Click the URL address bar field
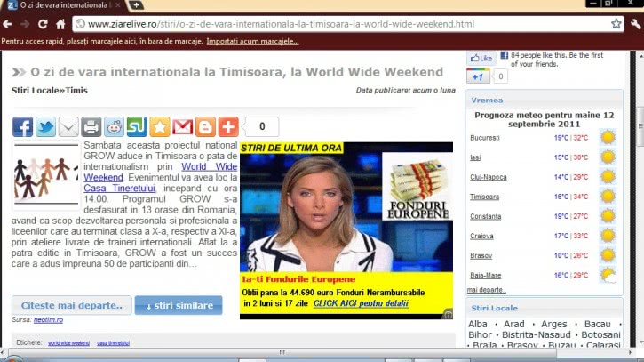 (338, 23)
